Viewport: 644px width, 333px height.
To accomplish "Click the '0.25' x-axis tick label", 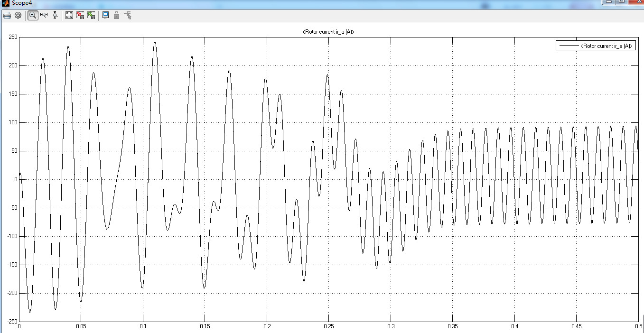I will [x=328, y=327].
